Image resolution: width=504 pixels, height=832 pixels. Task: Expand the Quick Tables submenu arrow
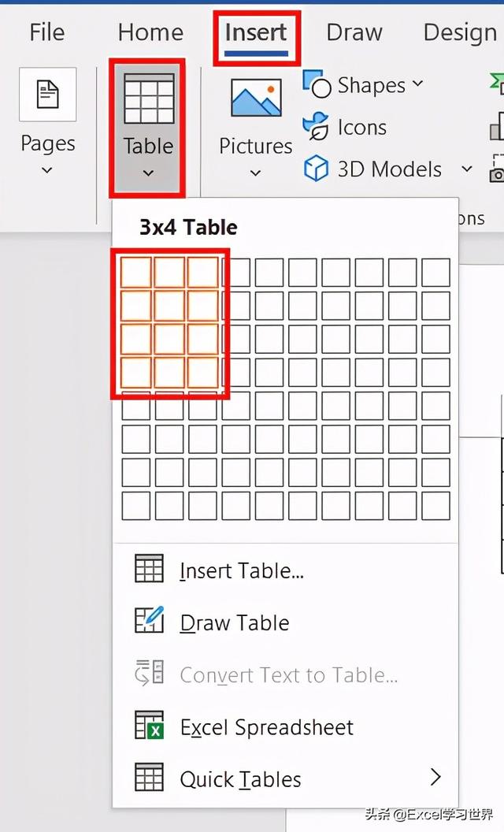pyautogui.click(x=435, y=777)
